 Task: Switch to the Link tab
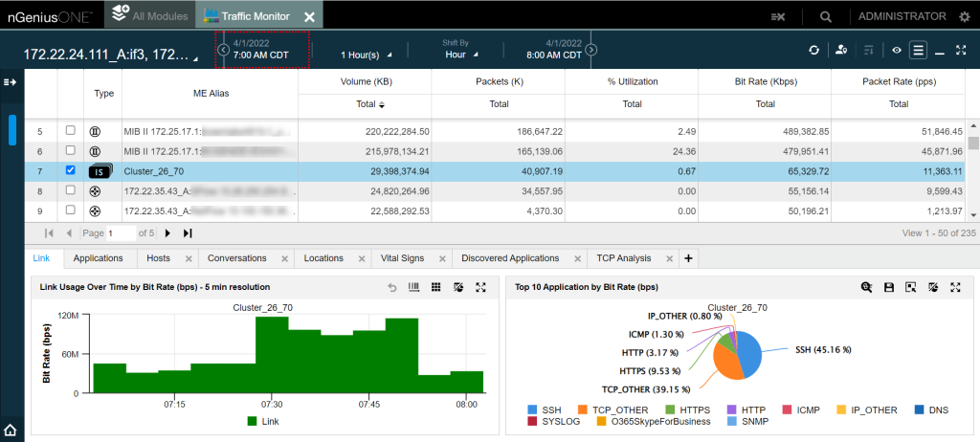point(41,258)
